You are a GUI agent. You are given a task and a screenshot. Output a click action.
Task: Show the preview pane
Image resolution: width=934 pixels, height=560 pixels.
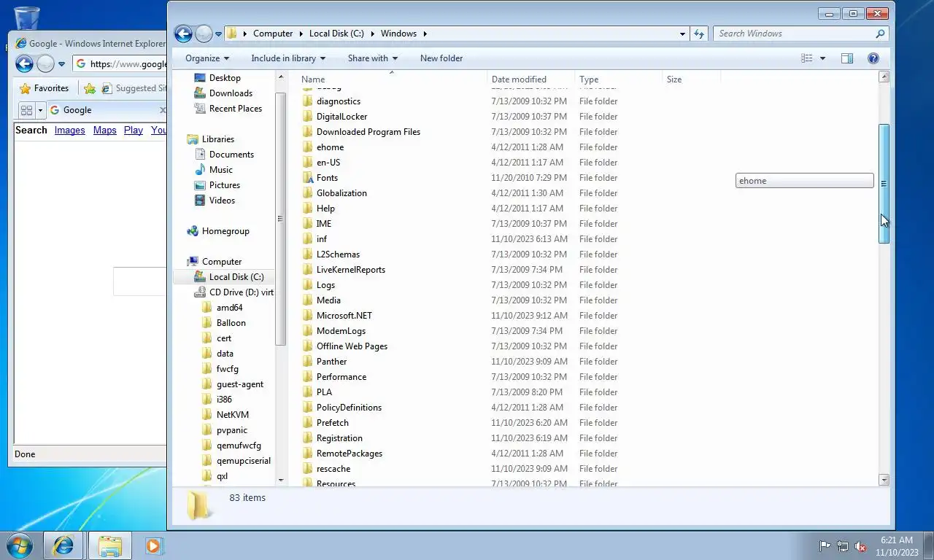point(847,58)
